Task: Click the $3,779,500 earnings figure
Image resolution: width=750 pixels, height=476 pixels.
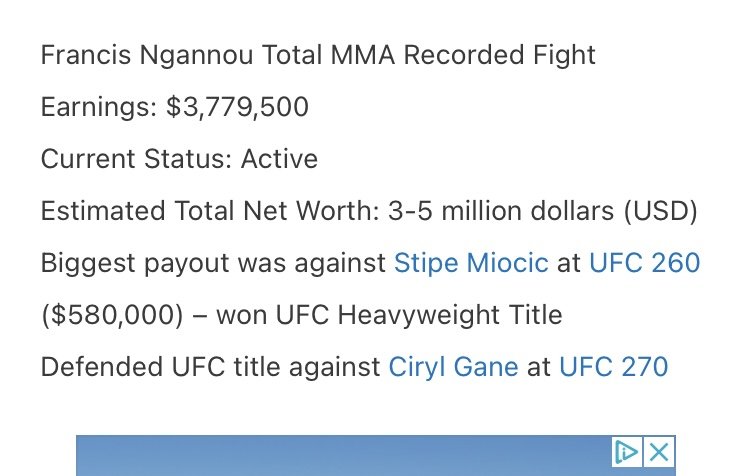Action: (237, 107)
